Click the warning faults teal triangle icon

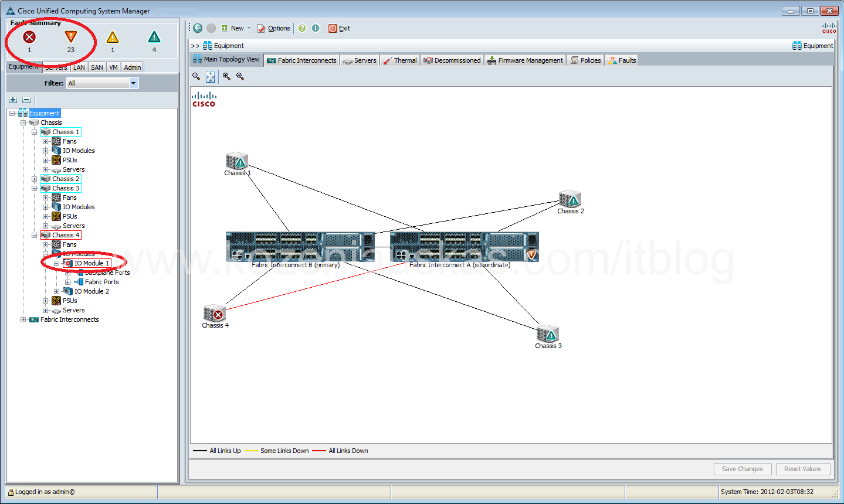click(x=154, y=38)
